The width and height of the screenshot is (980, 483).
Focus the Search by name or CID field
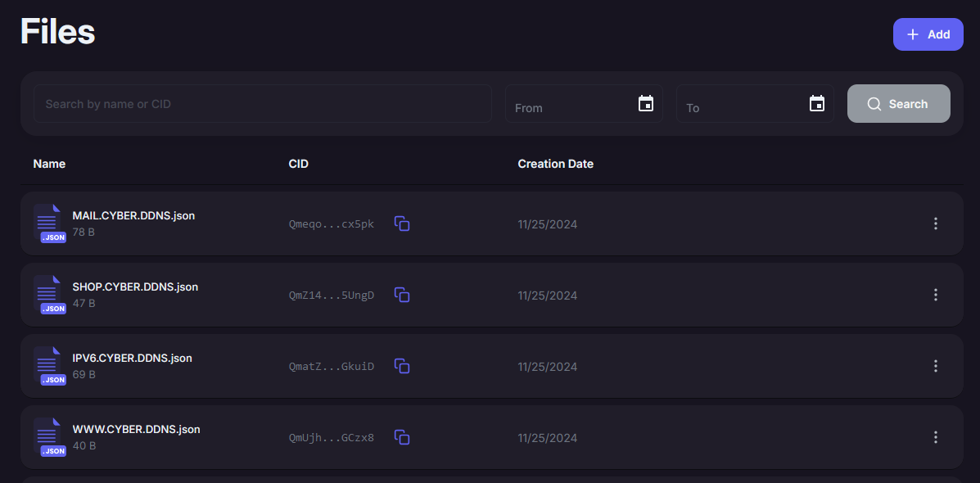coord(262,104)
